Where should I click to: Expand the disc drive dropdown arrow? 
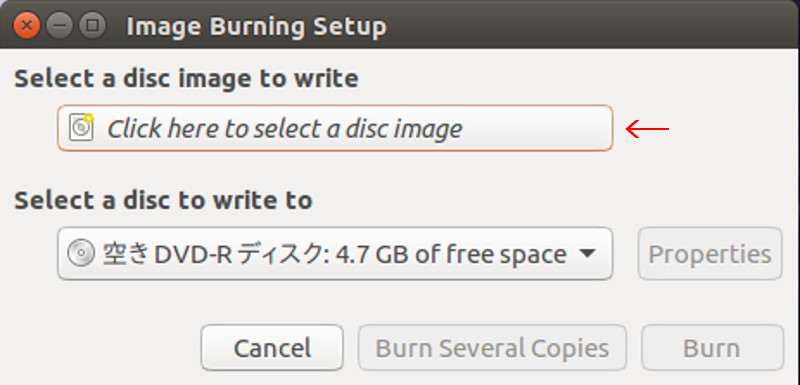pos(588,253)
